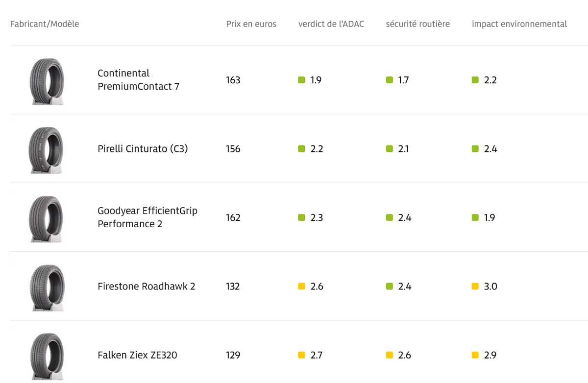The width and height of the screenshot is (588, 383).
Task: Sort by verdict de l'ADAC header
Action: point(331,24)
